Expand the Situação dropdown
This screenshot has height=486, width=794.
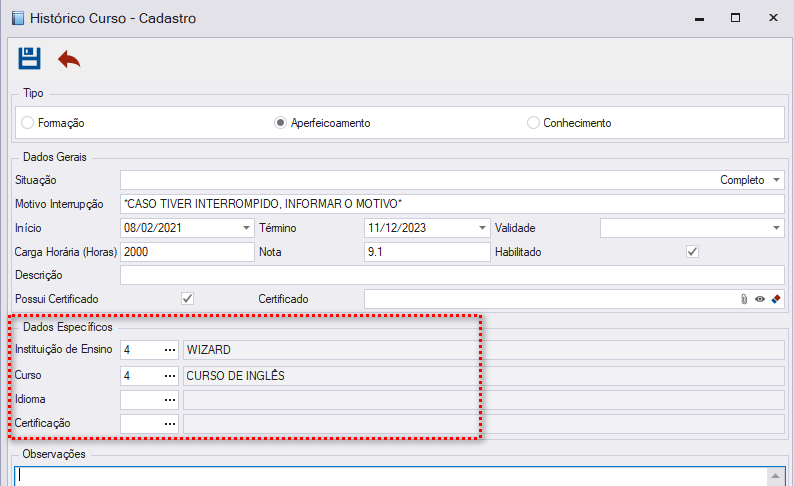point(776,180)
